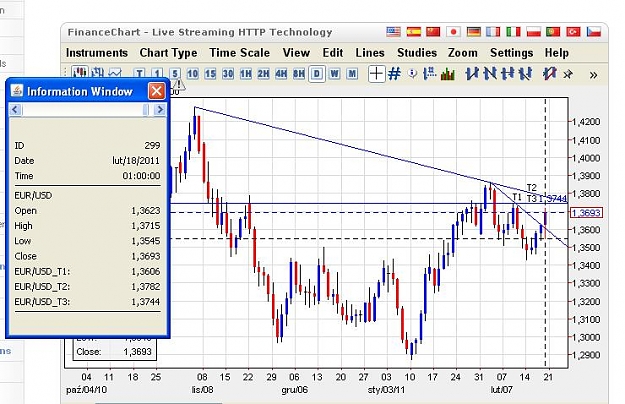
Task: Switch language with the Spanish flag
Action: pyautogui.click(x=414, y=32)
